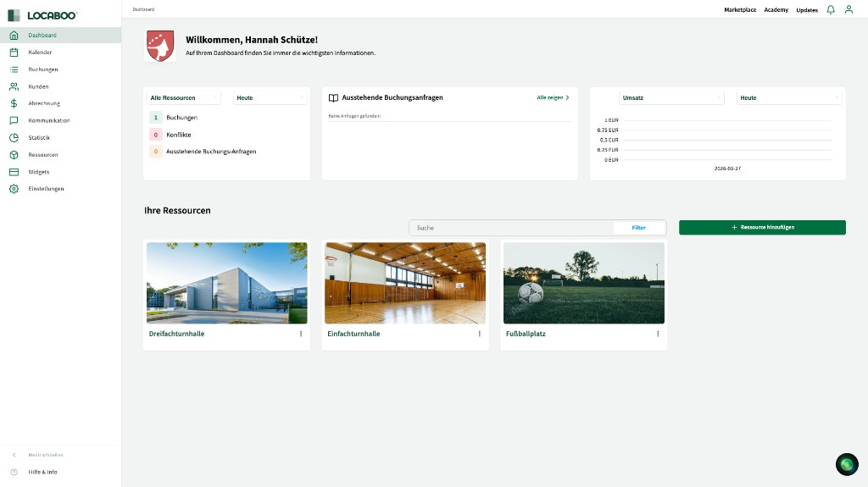The image size is (868, 487).
Task: Open the Updates link
Action: tap(807, 10)
